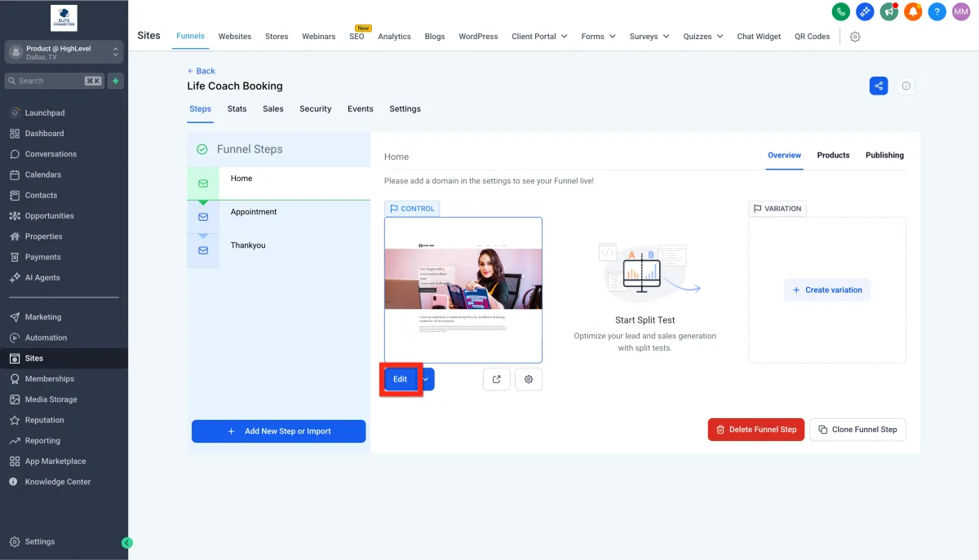Click the gear icon next to QR Codes
Screen dimensions: 979x560
[x=855, y=37]
